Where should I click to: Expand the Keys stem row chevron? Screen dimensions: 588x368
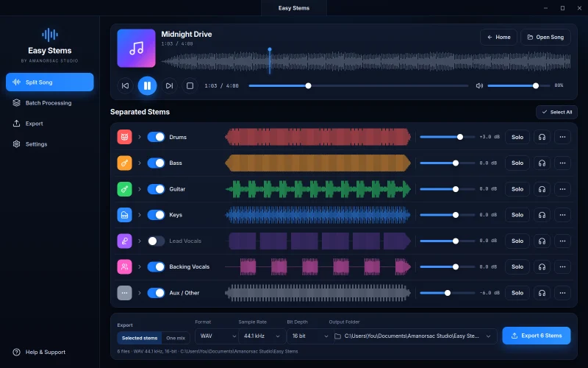pyautogui.click(x=140, y=215)
